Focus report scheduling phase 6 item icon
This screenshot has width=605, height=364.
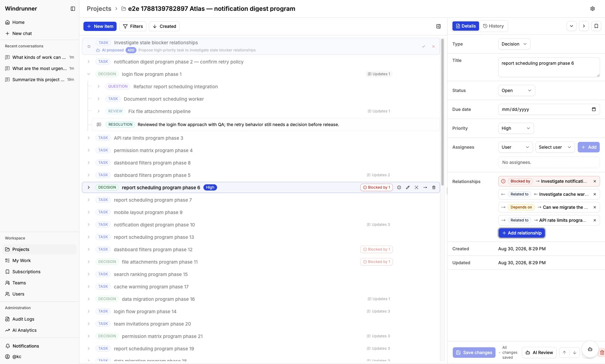416,187
